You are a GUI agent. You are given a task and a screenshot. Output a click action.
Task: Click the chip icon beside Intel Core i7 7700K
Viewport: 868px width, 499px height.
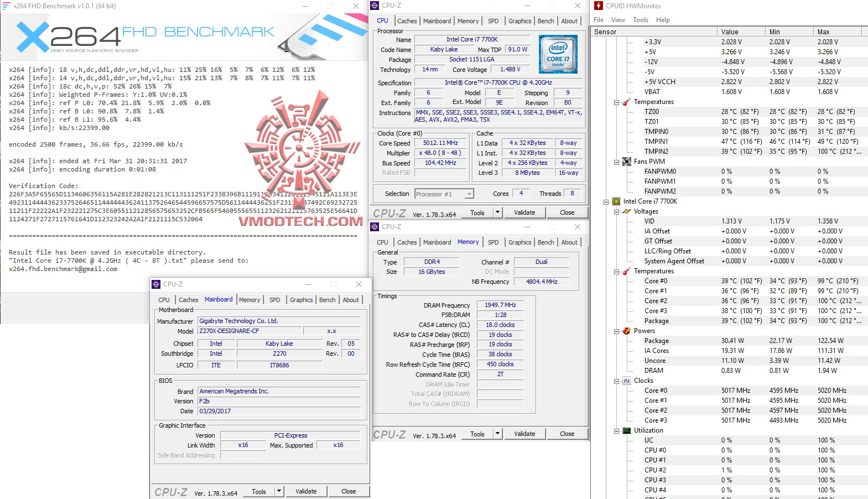(616, 201)
